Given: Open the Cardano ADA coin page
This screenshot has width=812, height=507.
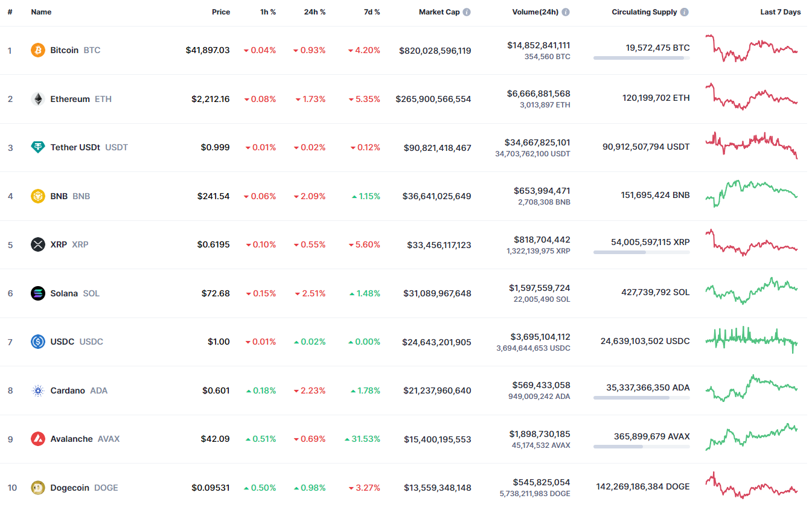Looking at the screenshot, I should [x=68, y=391].
